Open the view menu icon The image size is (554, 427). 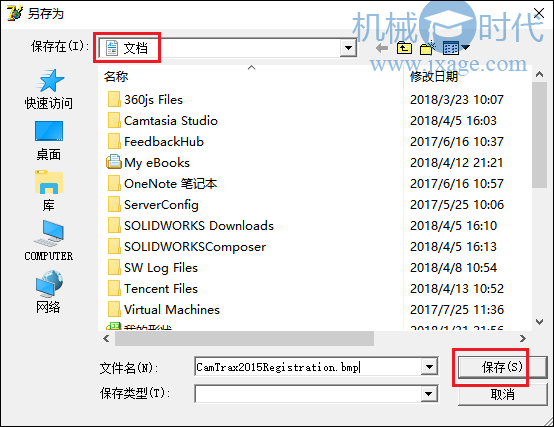[x=456, y=48]
